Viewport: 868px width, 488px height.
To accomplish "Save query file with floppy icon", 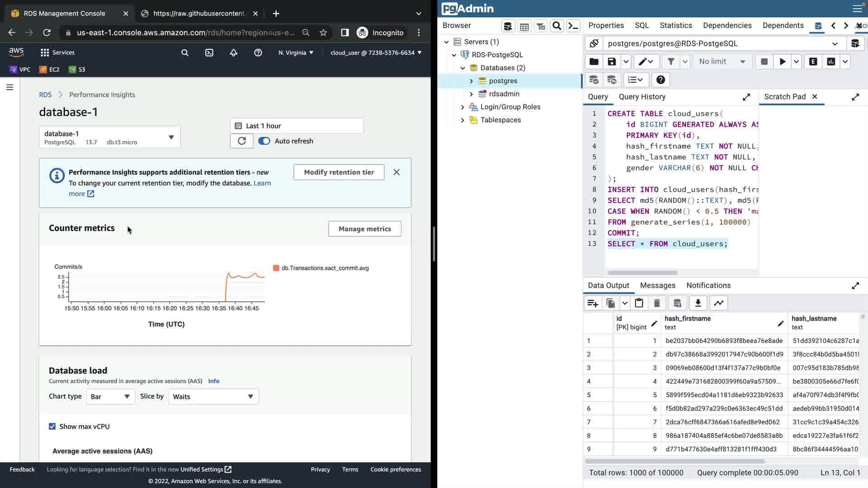I will [x=612, y=62].
